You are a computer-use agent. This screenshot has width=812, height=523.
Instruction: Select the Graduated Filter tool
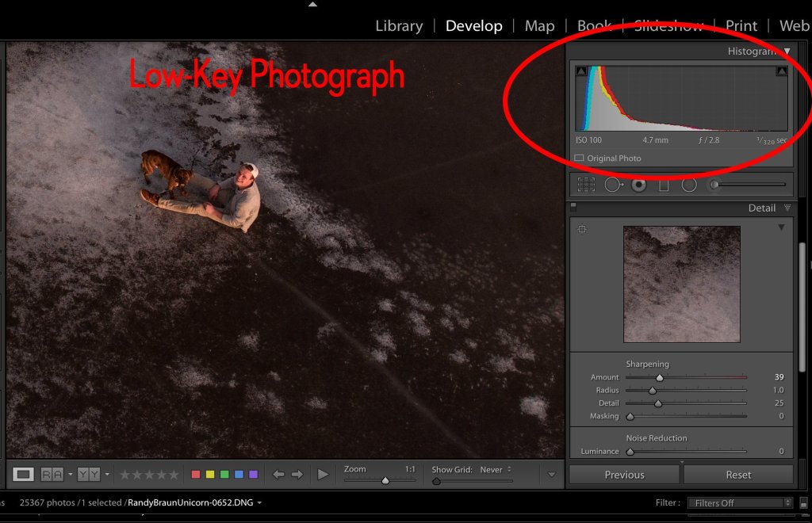point(664,185)
